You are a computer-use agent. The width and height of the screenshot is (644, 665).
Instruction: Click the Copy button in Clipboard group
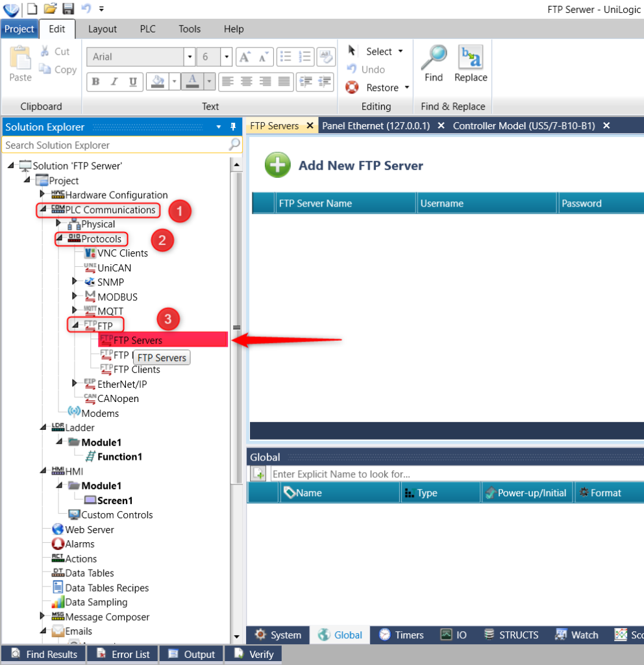58,69
